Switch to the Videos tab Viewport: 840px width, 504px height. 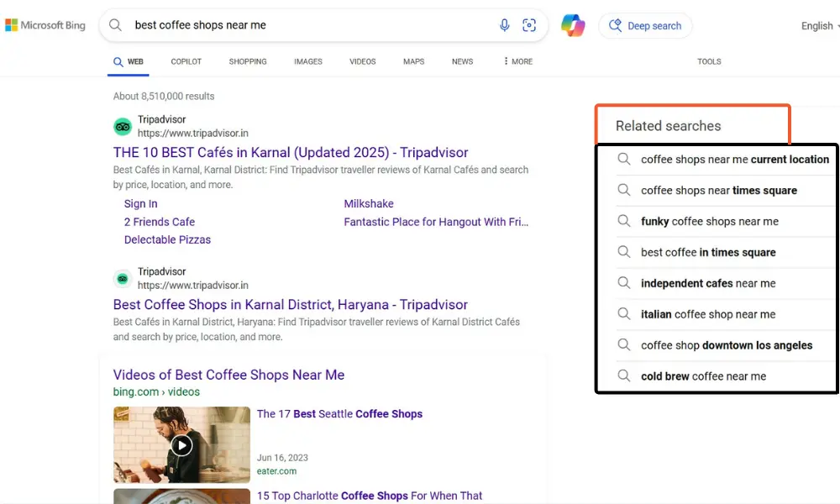coord(363,61)
